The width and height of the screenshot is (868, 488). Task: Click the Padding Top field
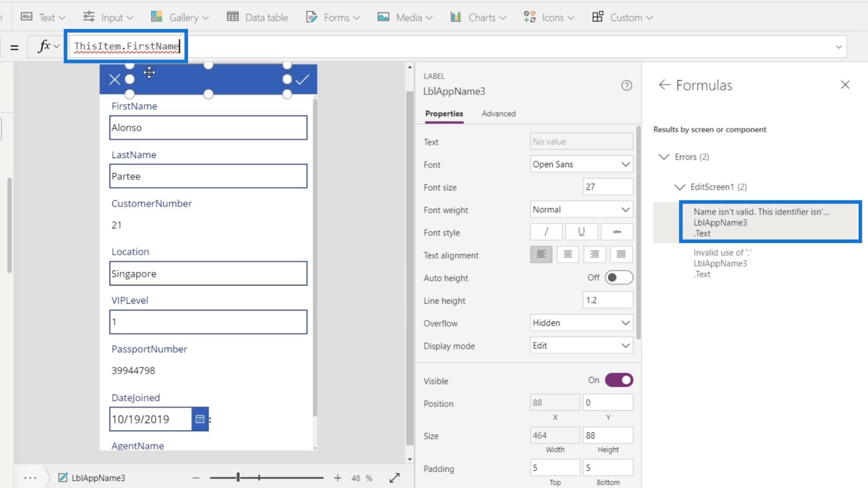point(555,468)
